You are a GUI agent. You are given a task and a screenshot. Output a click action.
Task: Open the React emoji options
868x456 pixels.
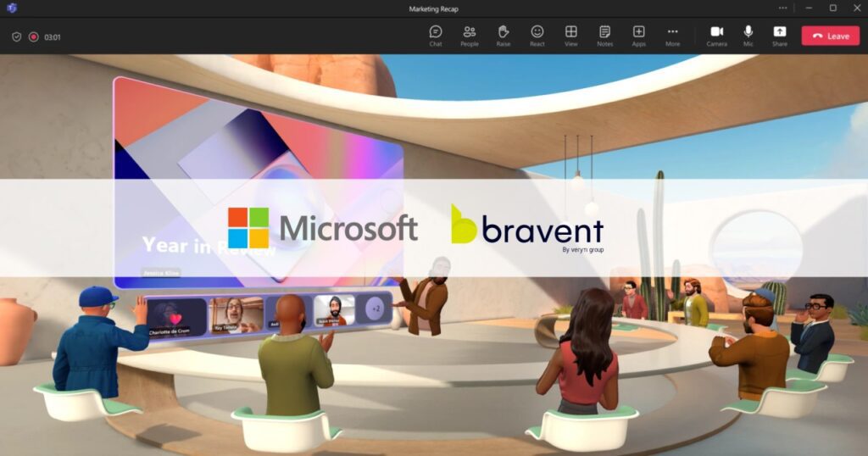(537, 36)
